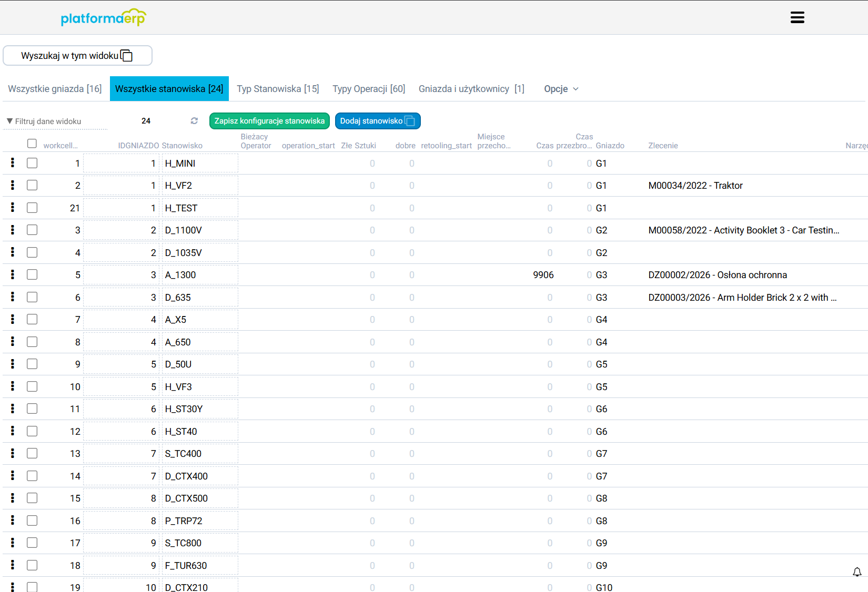Screen dimensions: 868x592
Task: Select order DZ00002/2026 - Osłona ochronna
Action: [x=718, y=275]
